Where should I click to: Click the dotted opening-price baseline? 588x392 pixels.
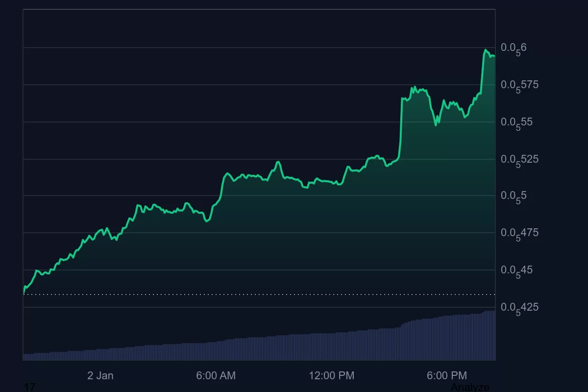(x=245, y=294)
